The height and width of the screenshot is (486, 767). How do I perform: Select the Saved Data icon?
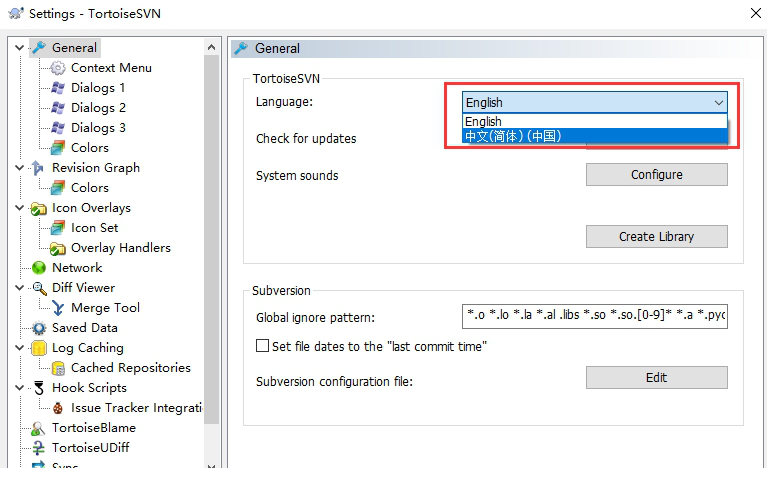pyautogui.click(x=39, y=328)
